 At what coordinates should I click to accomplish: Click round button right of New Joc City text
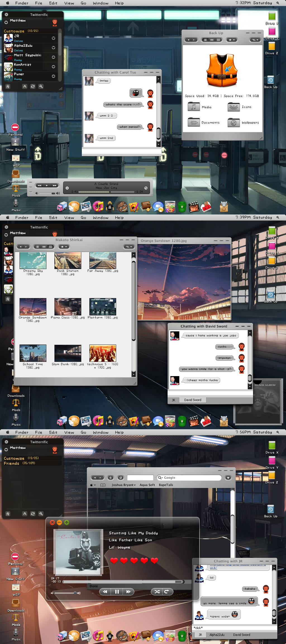point(146,188)
